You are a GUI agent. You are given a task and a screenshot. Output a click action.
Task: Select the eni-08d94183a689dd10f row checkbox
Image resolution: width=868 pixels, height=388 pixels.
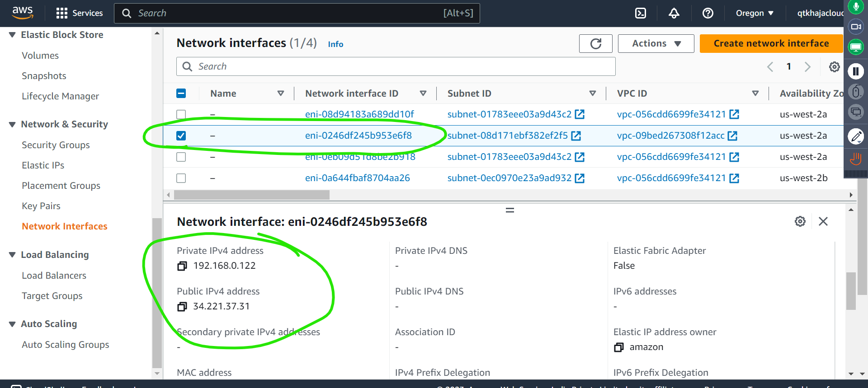pos(181,114)
